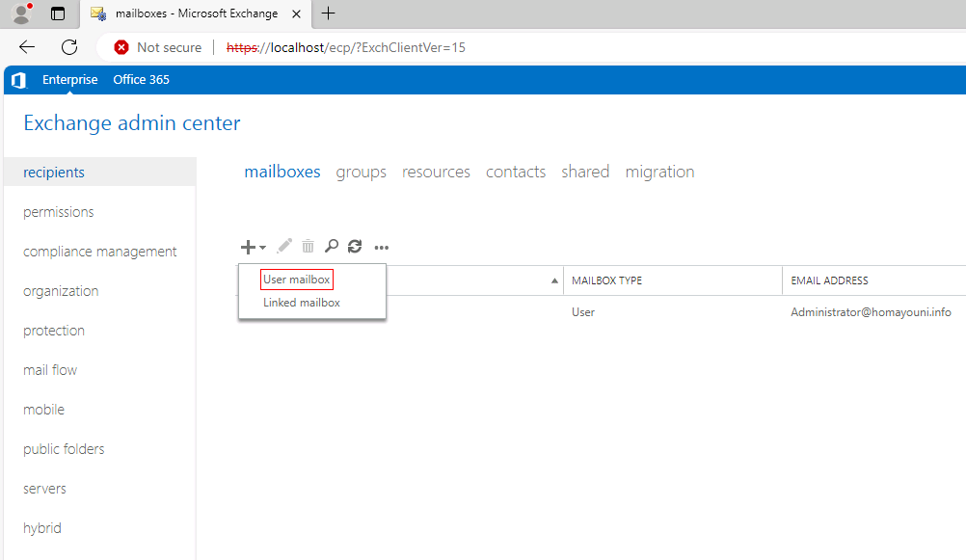
Task: Expand the New dropdown arrow
Action: pyautogui.click(x=263, y=248)
